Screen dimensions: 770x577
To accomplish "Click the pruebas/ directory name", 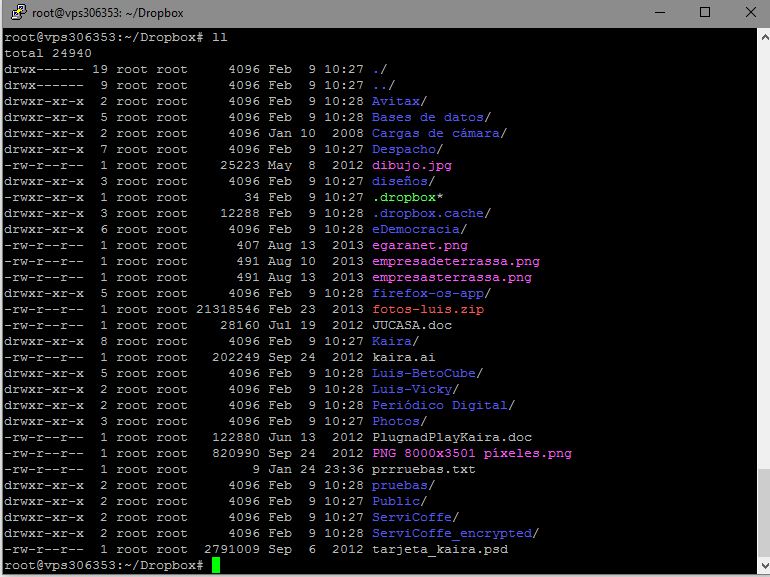I will 403,485.
